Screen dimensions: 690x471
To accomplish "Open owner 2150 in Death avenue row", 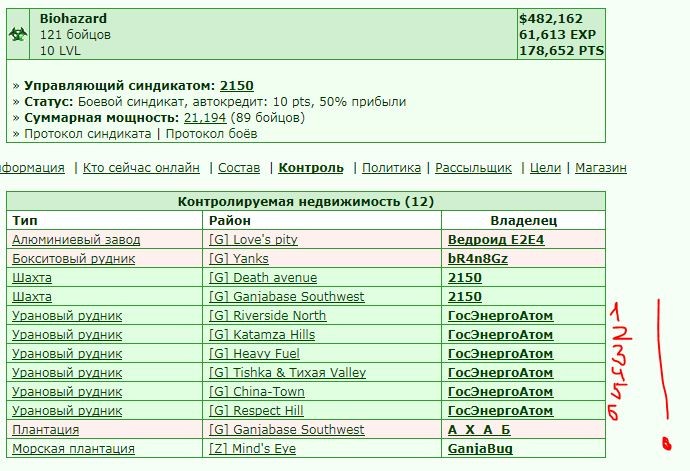I will tap(465, 278).
